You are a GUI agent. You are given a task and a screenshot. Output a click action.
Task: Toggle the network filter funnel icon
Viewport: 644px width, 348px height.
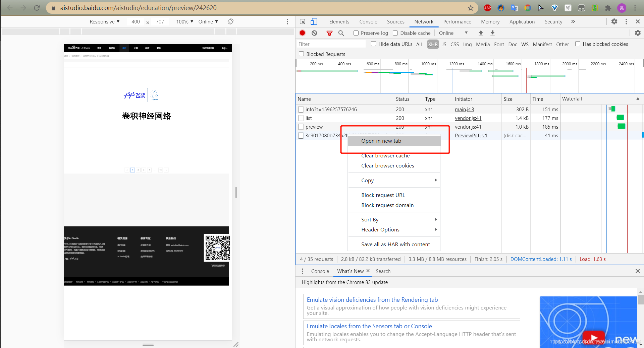pos(329,33)
